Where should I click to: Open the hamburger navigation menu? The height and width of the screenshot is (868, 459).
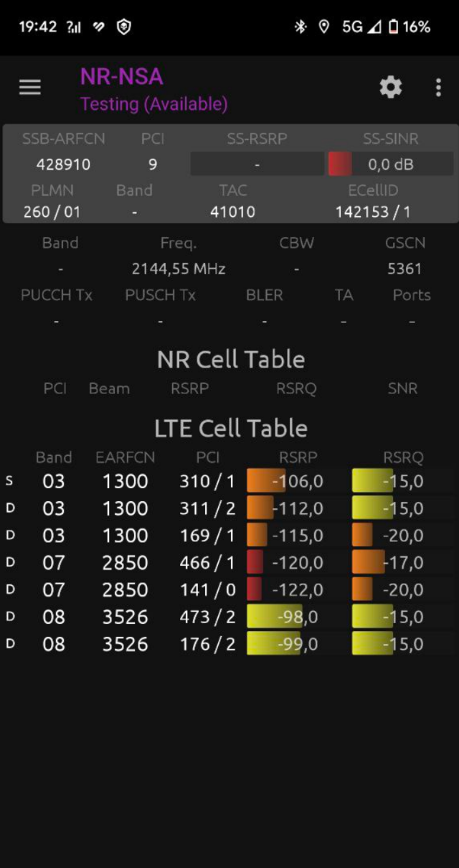click(x=29, y=88)
